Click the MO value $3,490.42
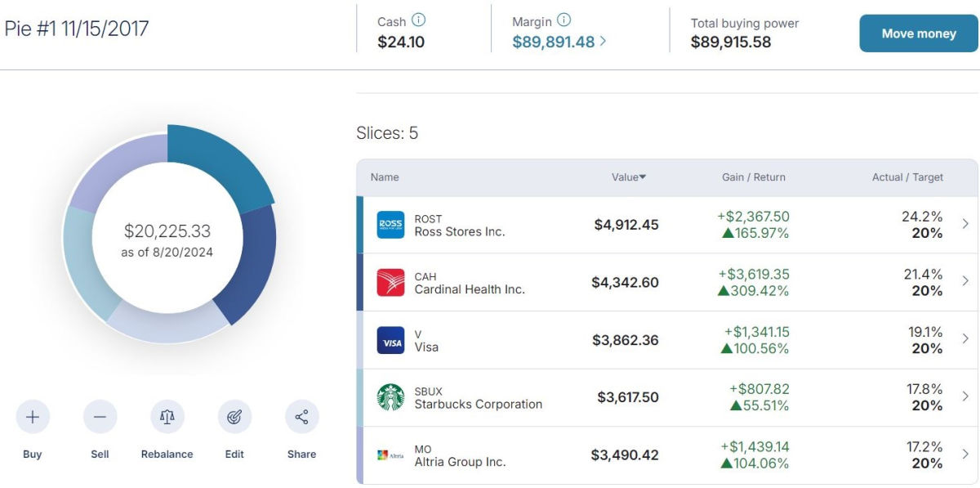980x488 pixels. [x=625, y=454]
